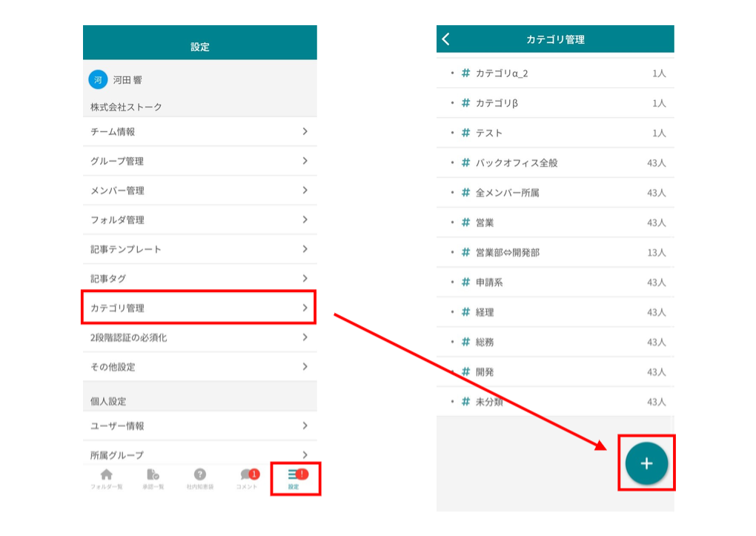Tap 43人 count of バックオフィス全般
The width and height of the screenshot is (756, 536).
pyautogui.click(x=656, y=163)
